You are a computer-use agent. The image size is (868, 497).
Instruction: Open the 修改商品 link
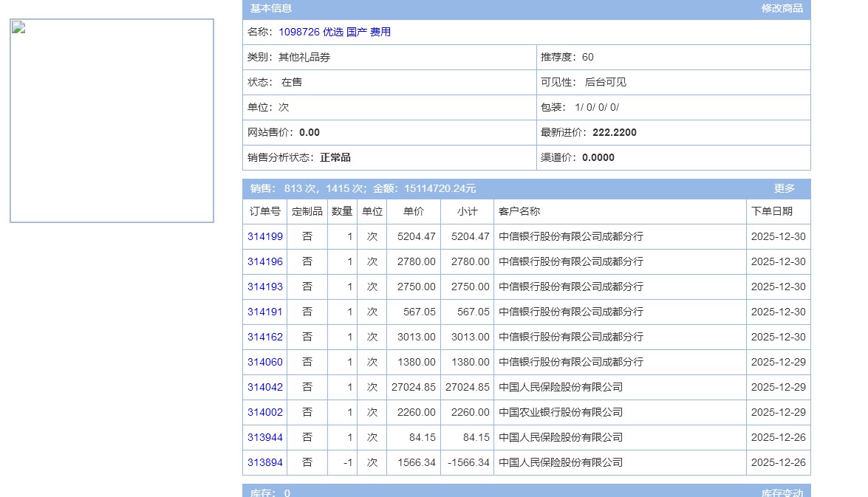[782, 9]
